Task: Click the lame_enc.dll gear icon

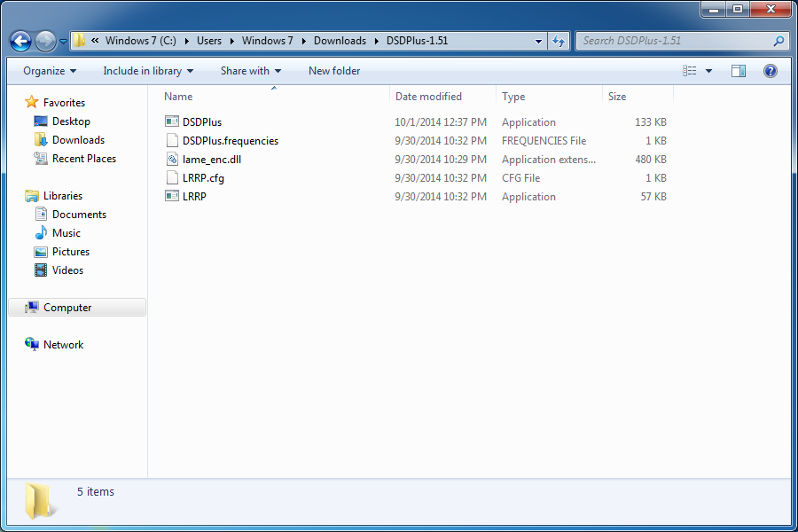Action: coord(173,159)
